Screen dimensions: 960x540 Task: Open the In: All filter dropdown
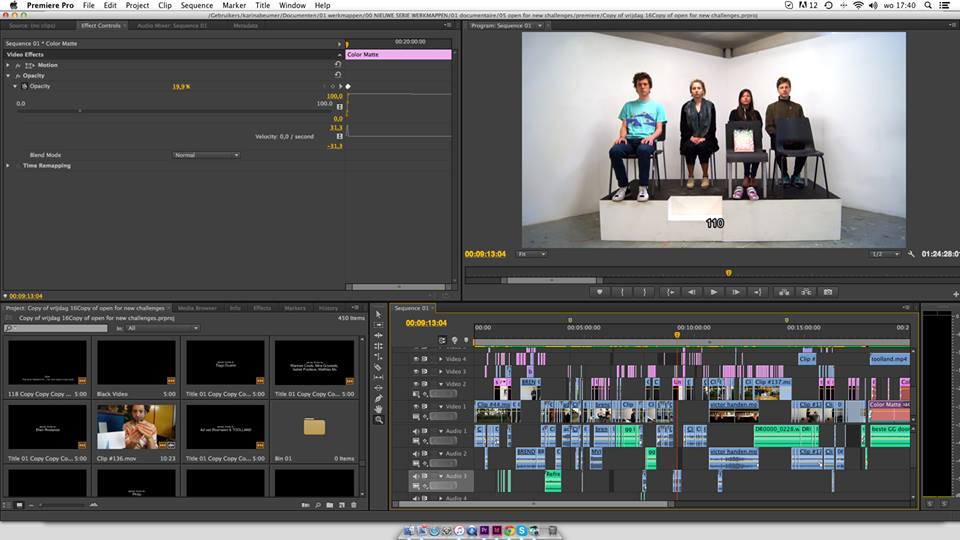click(162, 328)
